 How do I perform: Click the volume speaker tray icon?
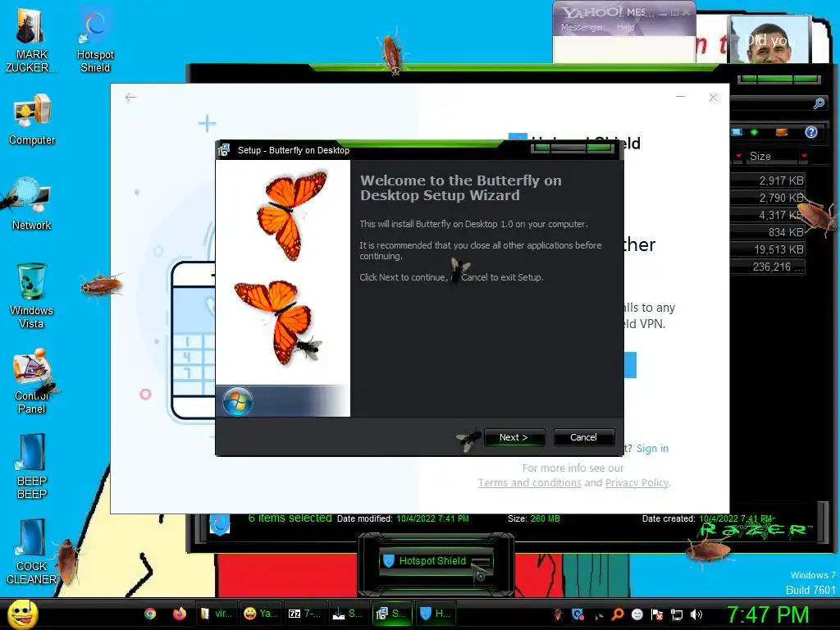pyautogui.click(x=696, y=614)
